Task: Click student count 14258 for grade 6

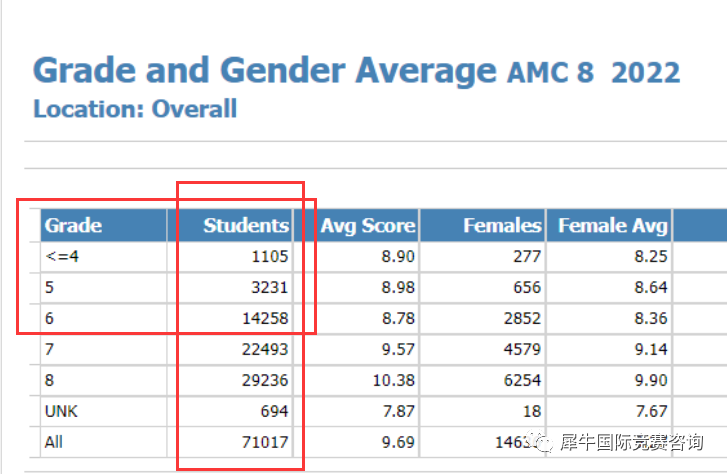Action: (265, 318)
